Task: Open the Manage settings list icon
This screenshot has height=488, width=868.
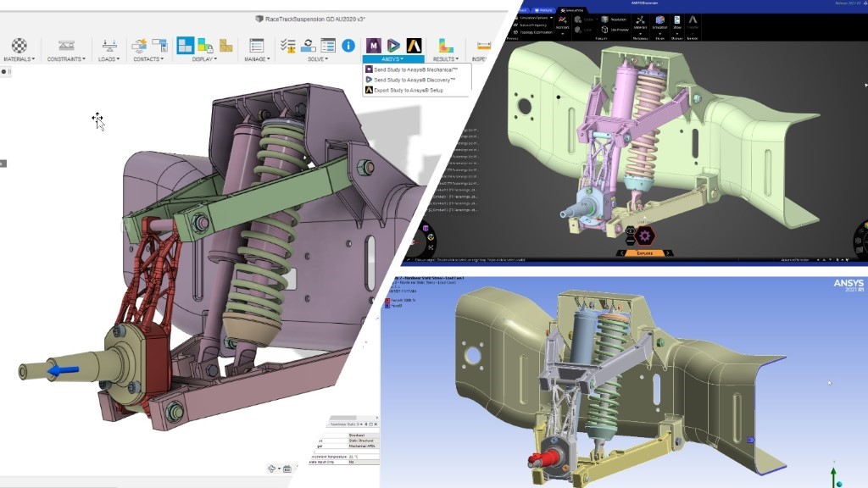Action: (256, 46)
